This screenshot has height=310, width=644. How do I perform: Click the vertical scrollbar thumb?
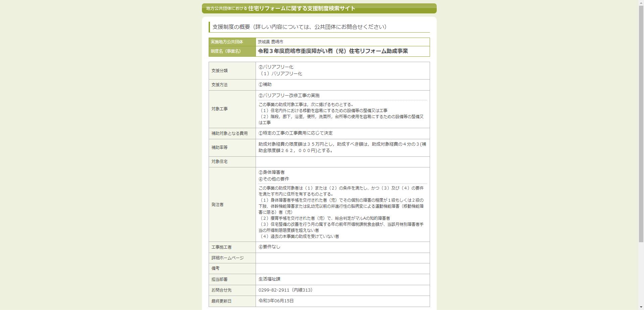pos(641,123)
